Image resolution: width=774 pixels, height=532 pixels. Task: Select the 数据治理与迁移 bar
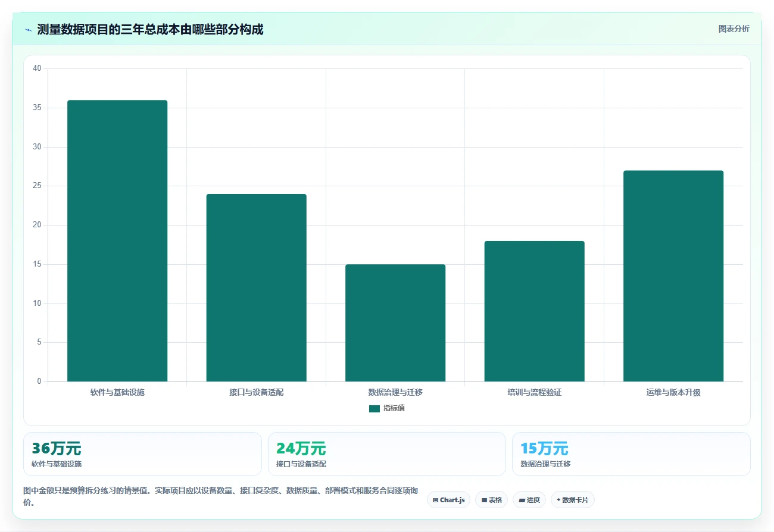pyautogui.click(x=395, y=323)
